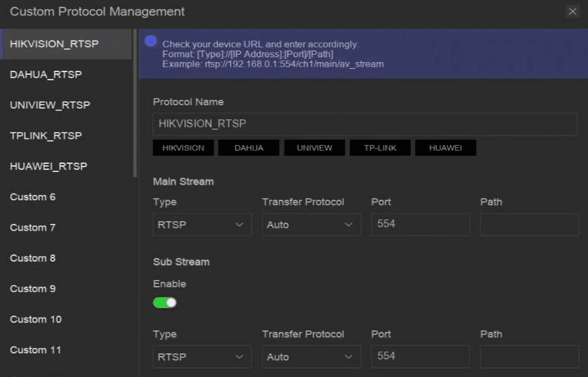The height and width of the screenshot is (377, 588).
Task: Select Custom 11 protocol entry
Action: coord(66,351)
